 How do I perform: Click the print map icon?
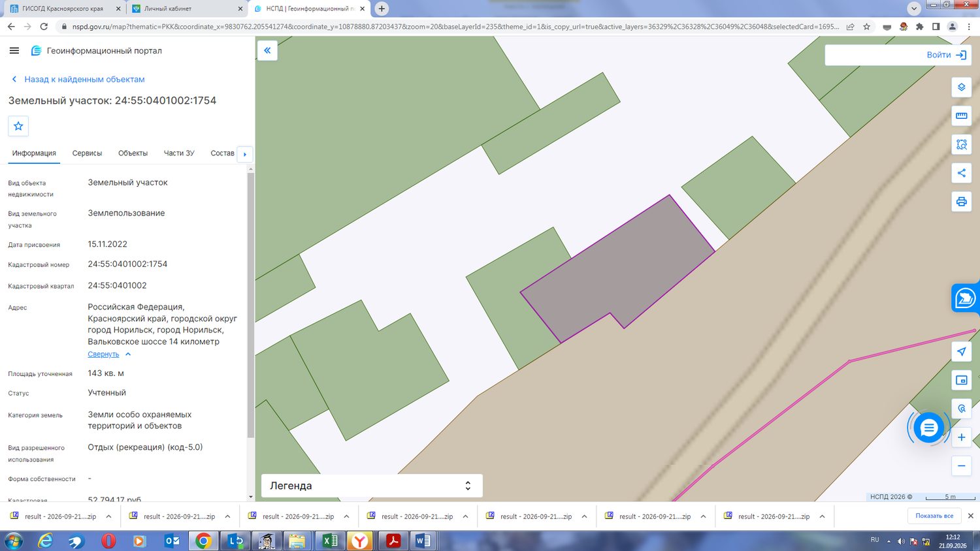(961, 202)
